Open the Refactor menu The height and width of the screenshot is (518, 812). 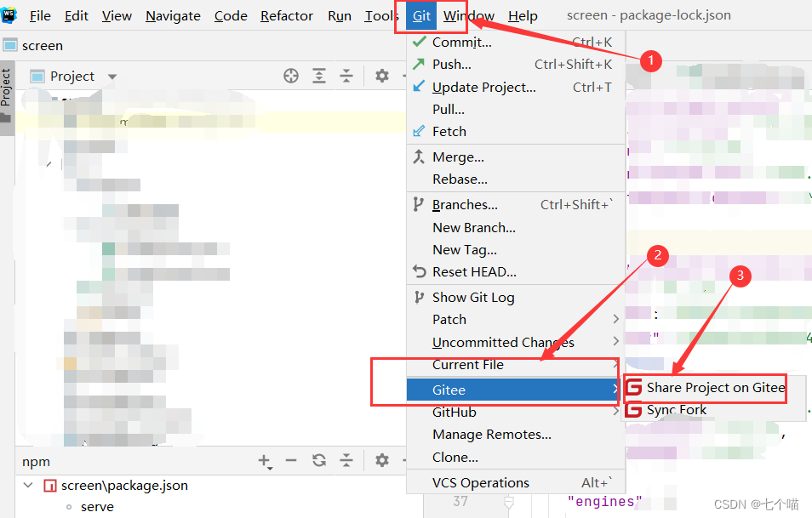coord(286,15)
